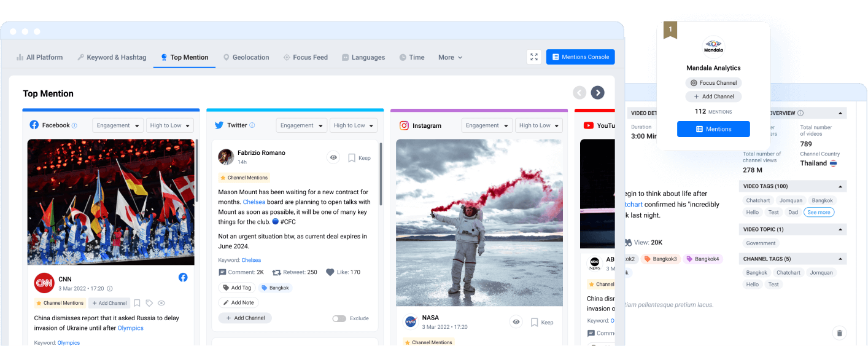Collapse the Video Tags section
The width and height of the screenshot is (868, 346).
pyautogui.click(x=840, y=186)
